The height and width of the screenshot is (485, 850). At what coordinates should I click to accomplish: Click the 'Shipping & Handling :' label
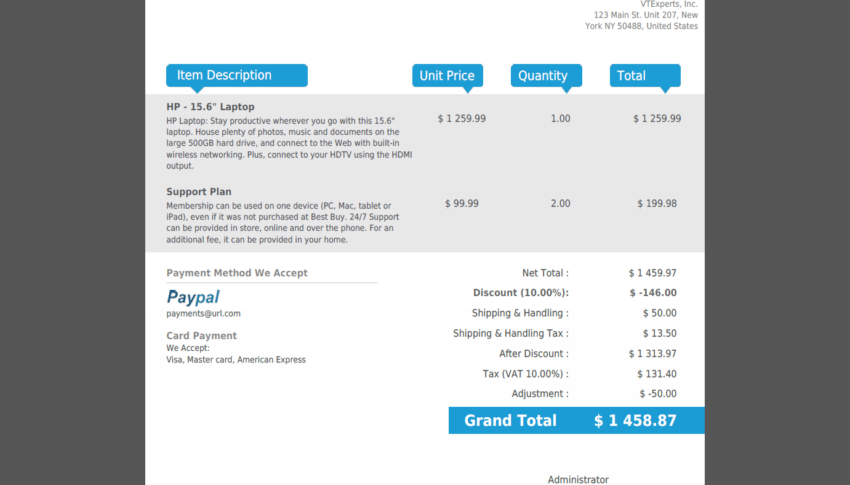click(x=520, y=313)
